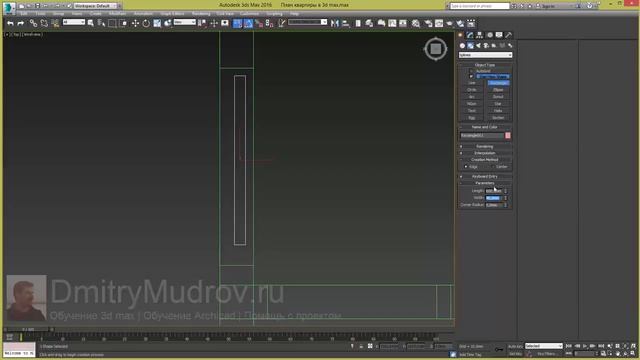This screenshot has width=640, height=360.
Task: Switch to the Utilities command panel tab
Action: pos(508,35)
